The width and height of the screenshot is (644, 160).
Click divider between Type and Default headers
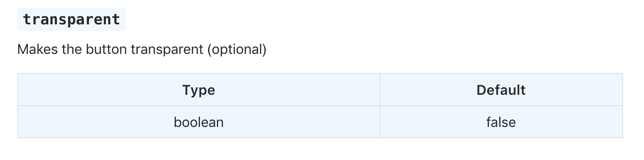pos(380,90)
